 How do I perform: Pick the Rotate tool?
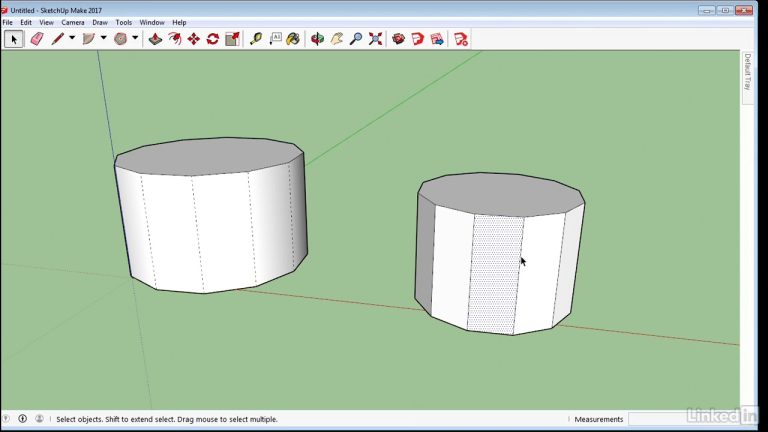(213, 39)
